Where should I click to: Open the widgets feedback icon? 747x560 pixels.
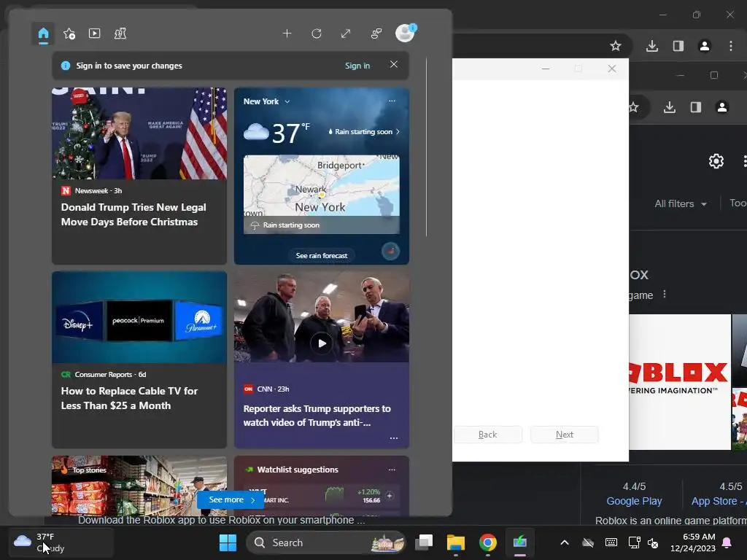(x=376, y=34)
